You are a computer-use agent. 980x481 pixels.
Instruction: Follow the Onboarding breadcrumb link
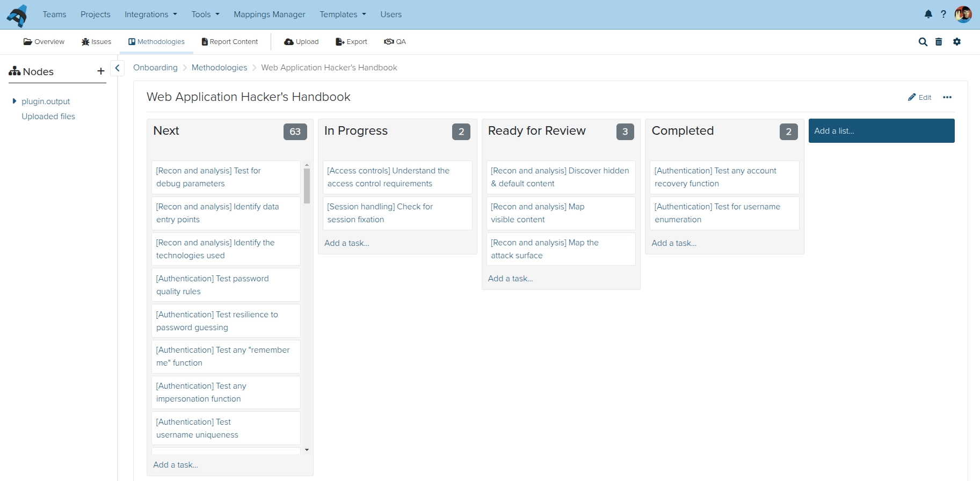[156, 68]
